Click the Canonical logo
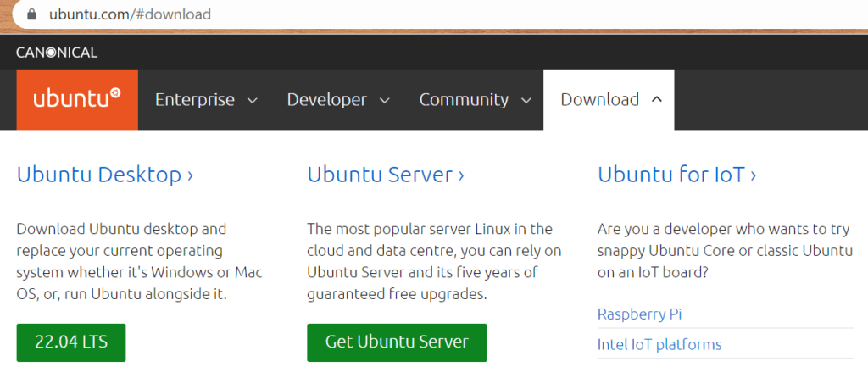The width and height of the screenshot is (868, 367). point(57,53)
